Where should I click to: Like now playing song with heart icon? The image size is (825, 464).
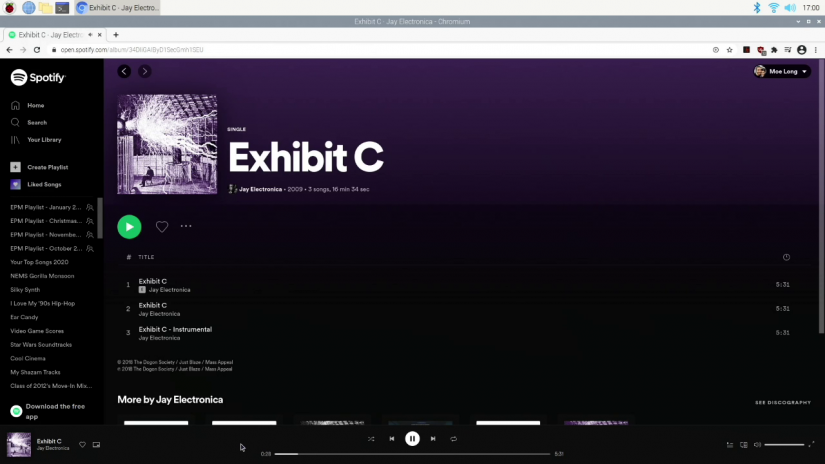[83, 445]
